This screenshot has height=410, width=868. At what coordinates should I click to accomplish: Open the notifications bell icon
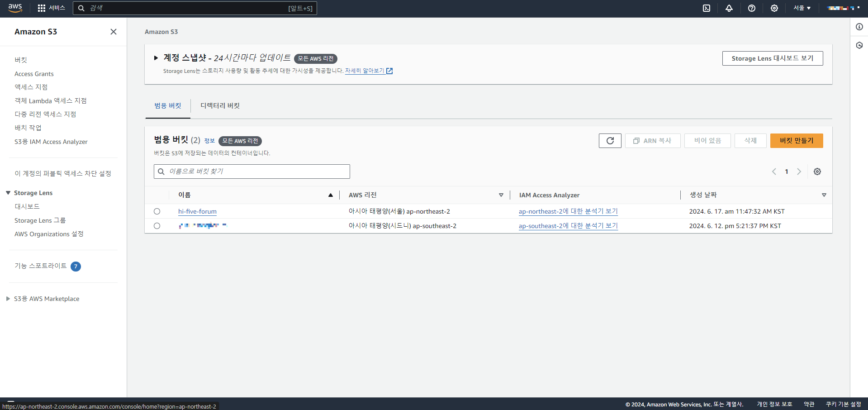coord(729,8)
